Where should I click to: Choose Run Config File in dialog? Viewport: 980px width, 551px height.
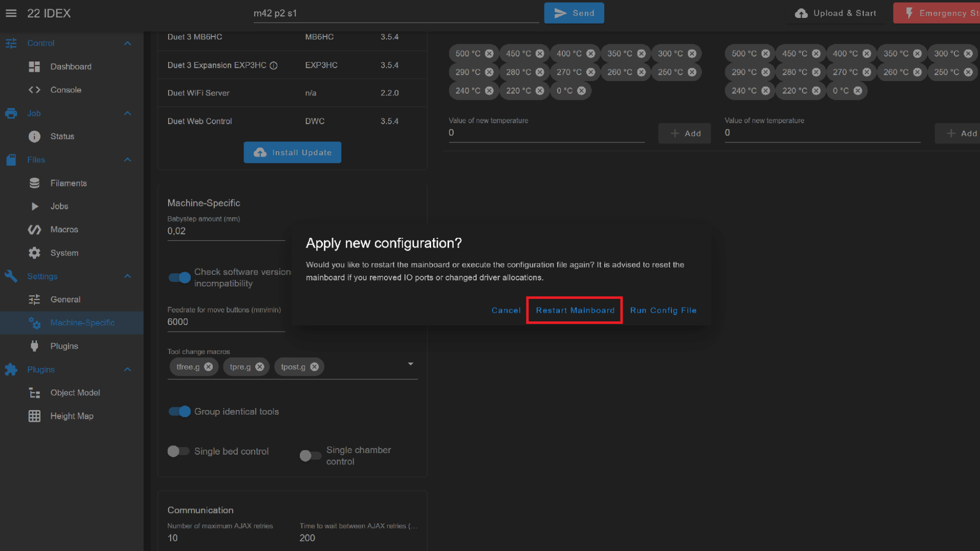(663, 310)
